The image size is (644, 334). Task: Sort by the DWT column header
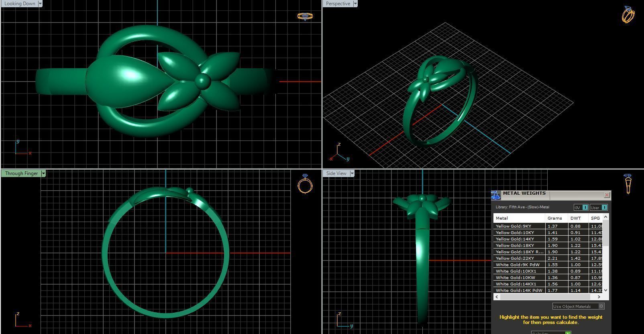578,218
